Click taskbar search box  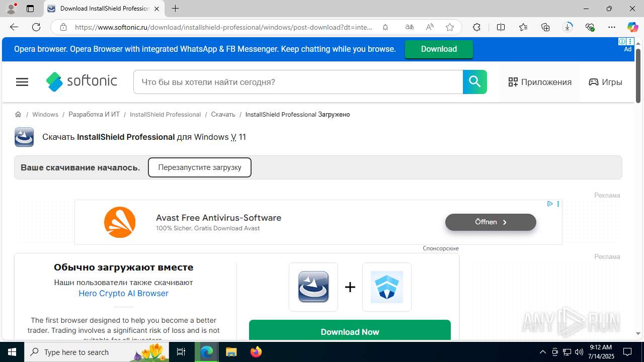point(97,352)
